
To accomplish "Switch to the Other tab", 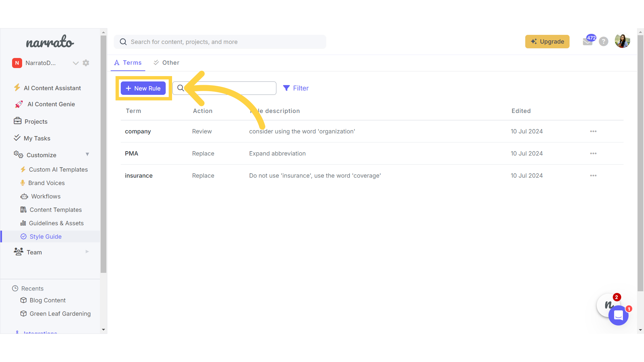I will click(x=166, y=63).
